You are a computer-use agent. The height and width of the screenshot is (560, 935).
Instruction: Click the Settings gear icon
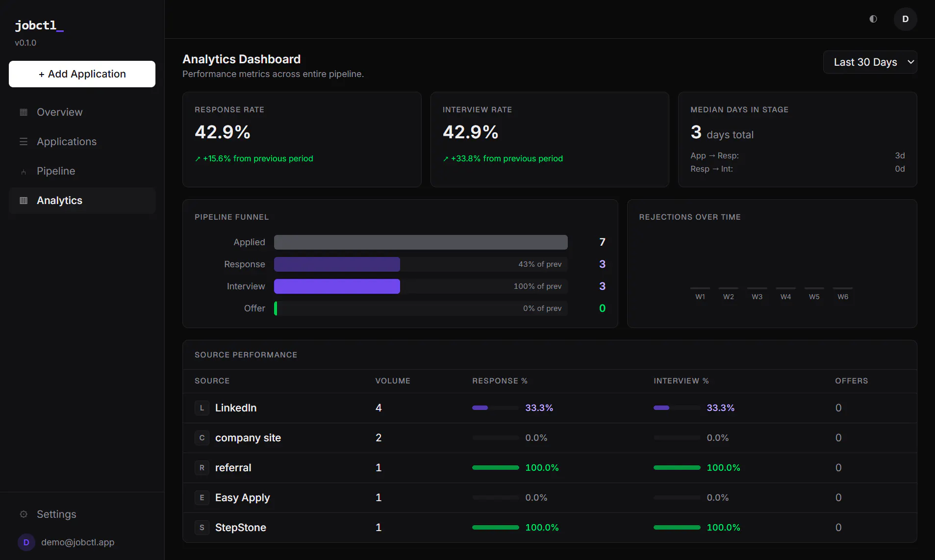(x=24, y=514)
